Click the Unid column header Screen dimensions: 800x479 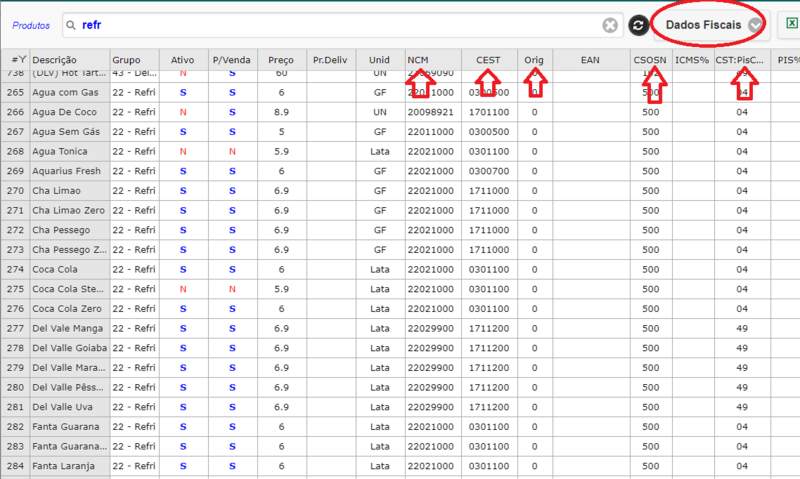pos(380,60)
